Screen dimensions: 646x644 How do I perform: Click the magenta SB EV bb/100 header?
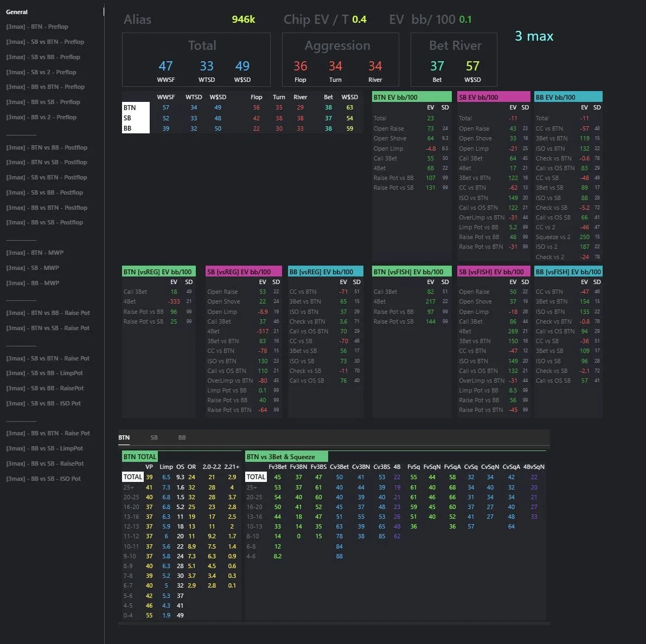[493, 98]
